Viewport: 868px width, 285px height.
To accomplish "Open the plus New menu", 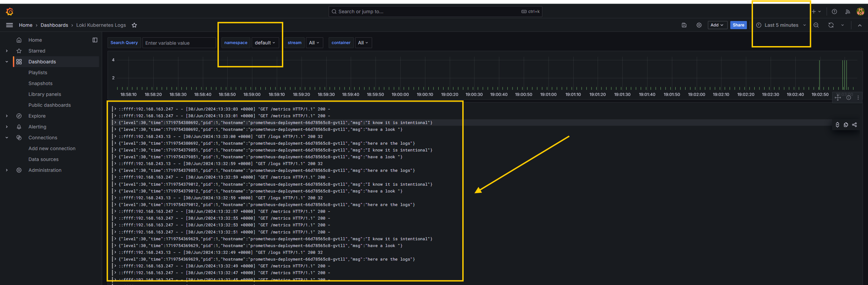I will tap(816, 12).
